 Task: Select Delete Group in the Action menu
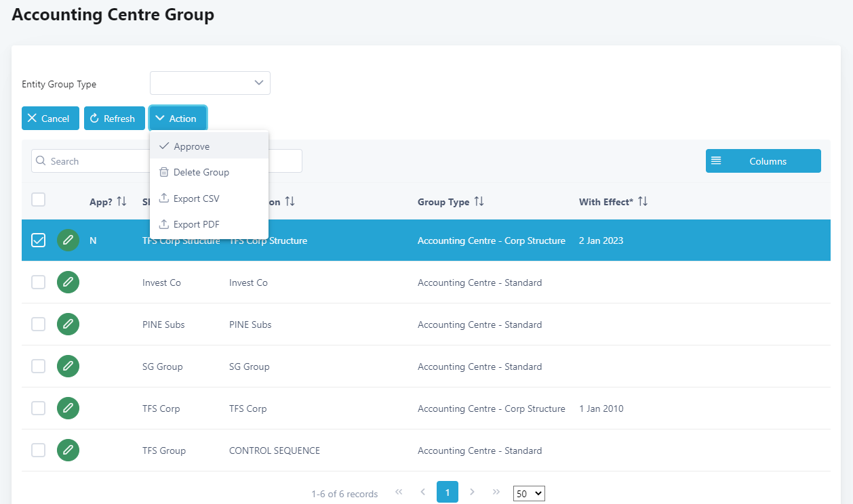pos(201,172)
